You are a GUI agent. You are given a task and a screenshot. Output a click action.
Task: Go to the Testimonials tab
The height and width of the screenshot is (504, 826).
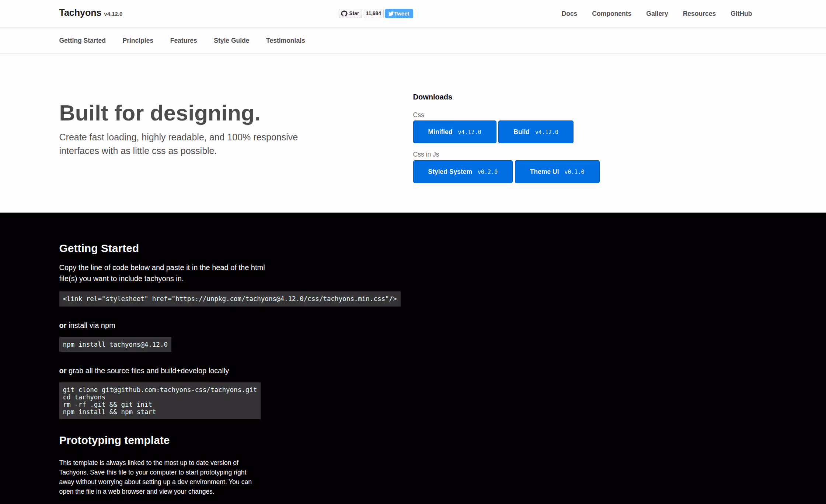[x=285, y=41]
